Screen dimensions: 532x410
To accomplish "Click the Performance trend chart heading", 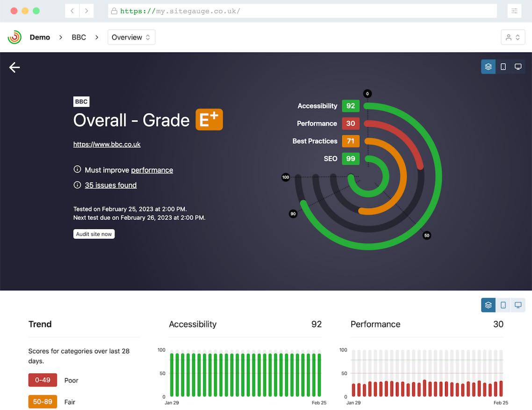I will [x=375, y=324].
